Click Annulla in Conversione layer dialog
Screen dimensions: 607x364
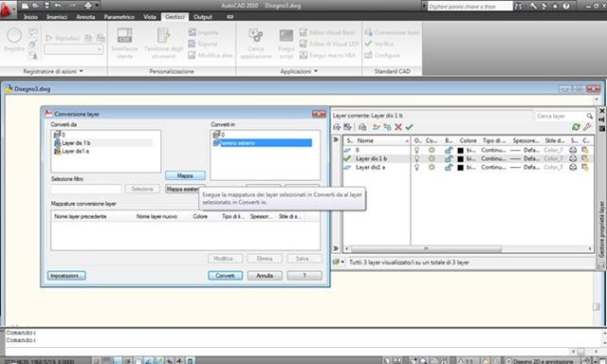pyautogui.click(x=265, y=276)
